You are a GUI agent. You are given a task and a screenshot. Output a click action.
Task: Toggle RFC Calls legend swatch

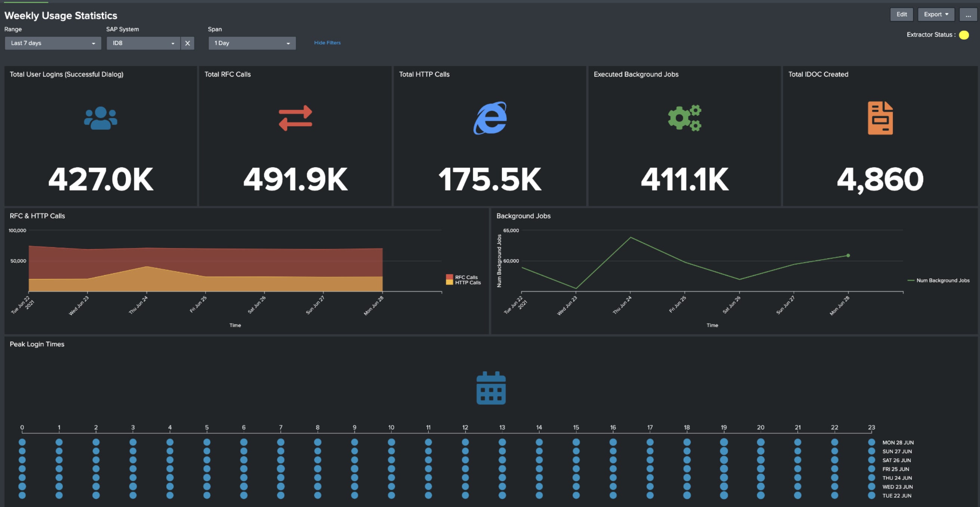click(449, 277)
